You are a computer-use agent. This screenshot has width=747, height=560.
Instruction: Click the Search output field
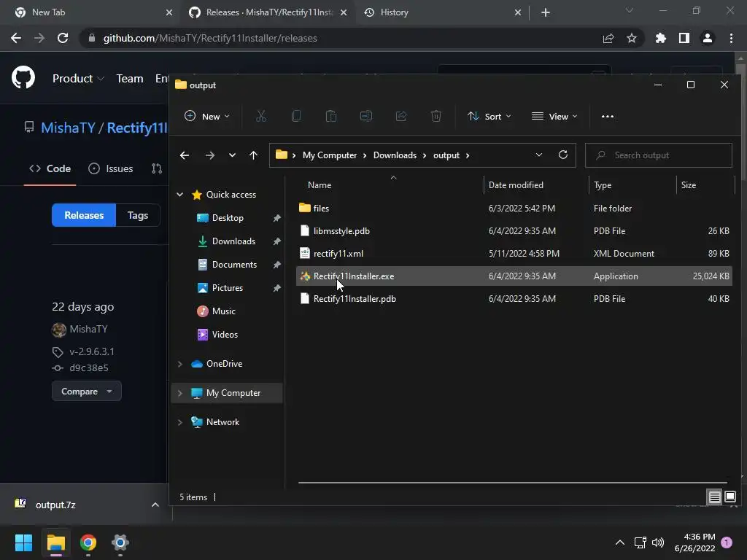[x=659, y=155]
